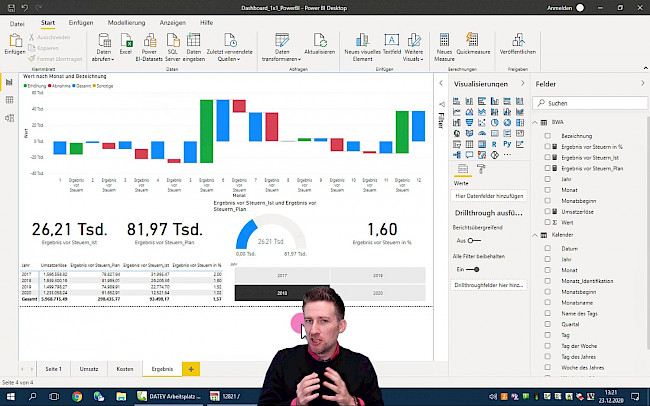Insert a Textfeld from the ribbon
This screenshot has width=650, height=406.
tap(392, 42)
